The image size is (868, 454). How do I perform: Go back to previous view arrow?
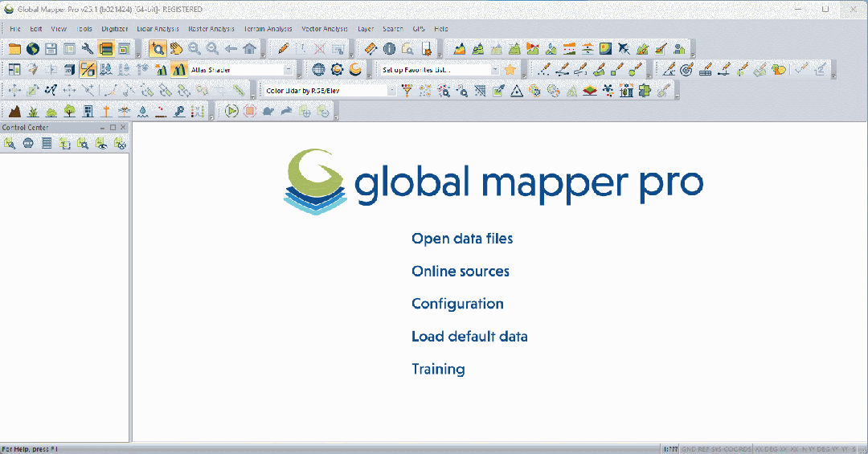click(231, 49)
